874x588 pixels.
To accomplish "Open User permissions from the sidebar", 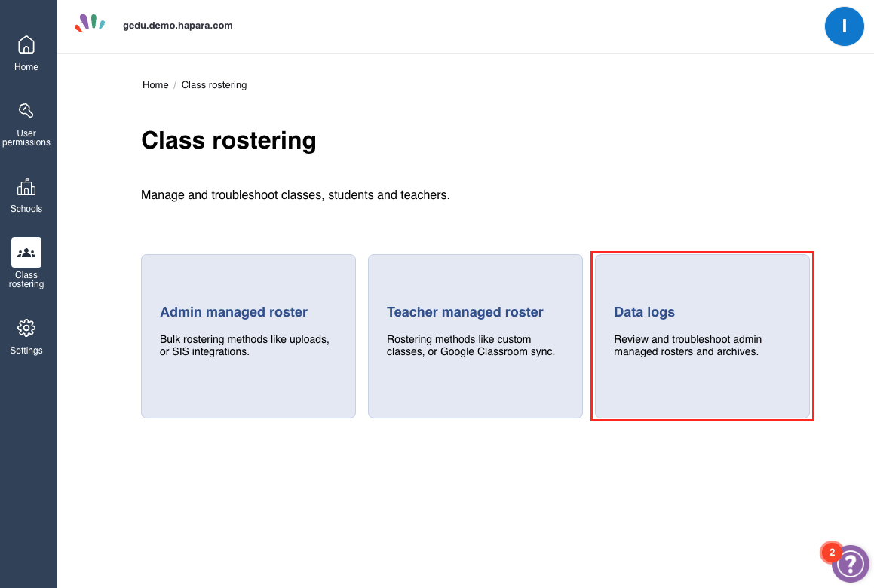I will point(26,110).
